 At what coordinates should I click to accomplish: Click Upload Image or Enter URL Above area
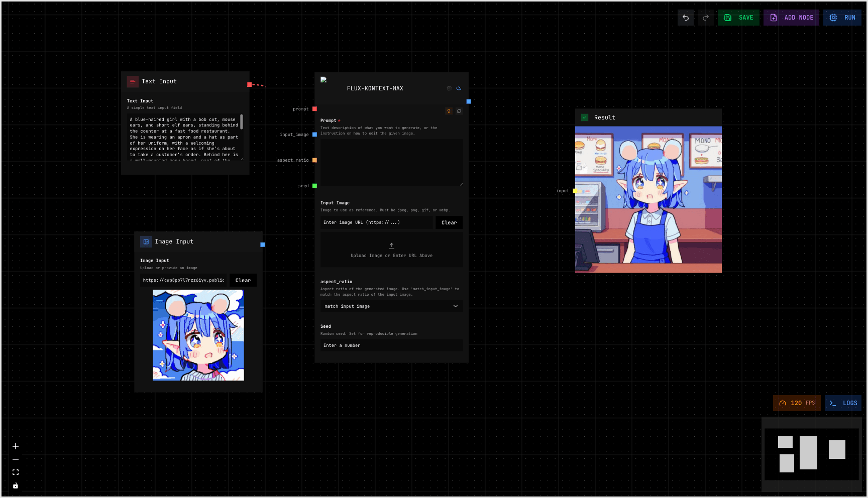coord(392,250)
